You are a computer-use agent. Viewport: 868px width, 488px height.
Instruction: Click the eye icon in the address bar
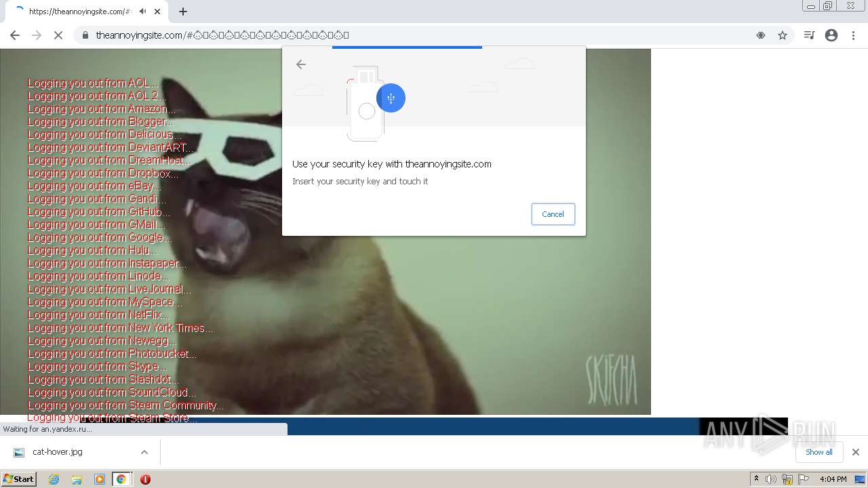click(761, 35)
